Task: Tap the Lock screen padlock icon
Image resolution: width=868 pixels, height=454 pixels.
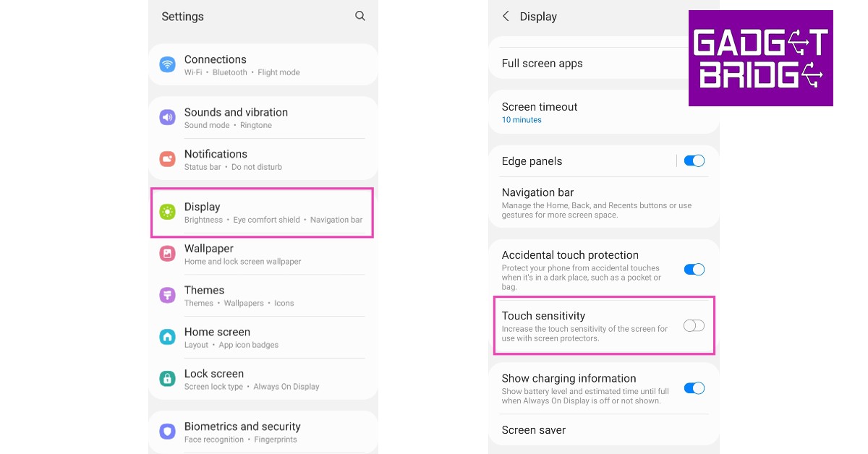Action: [x=168, y=379]
